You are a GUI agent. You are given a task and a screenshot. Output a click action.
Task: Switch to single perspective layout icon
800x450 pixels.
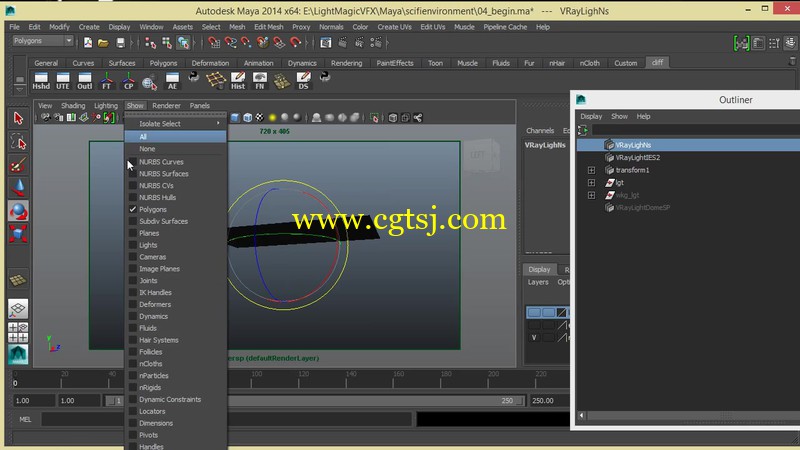(18, 309)
